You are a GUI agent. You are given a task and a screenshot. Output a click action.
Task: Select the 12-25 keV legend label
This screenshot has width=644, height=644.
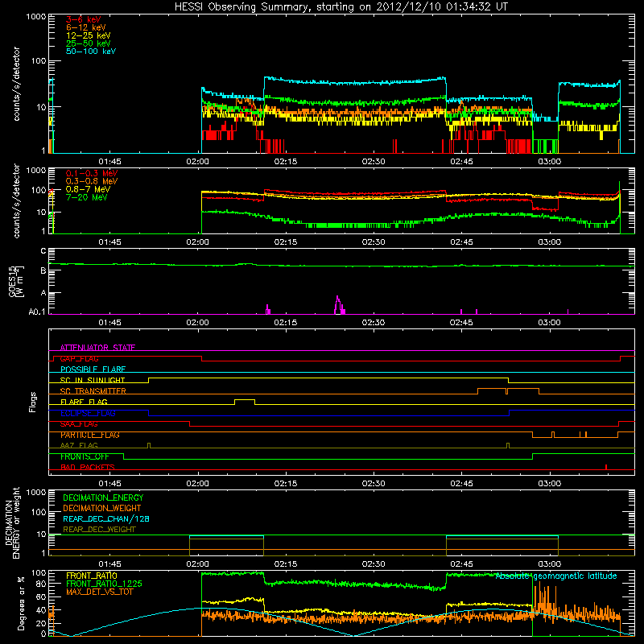pos(89,35)
